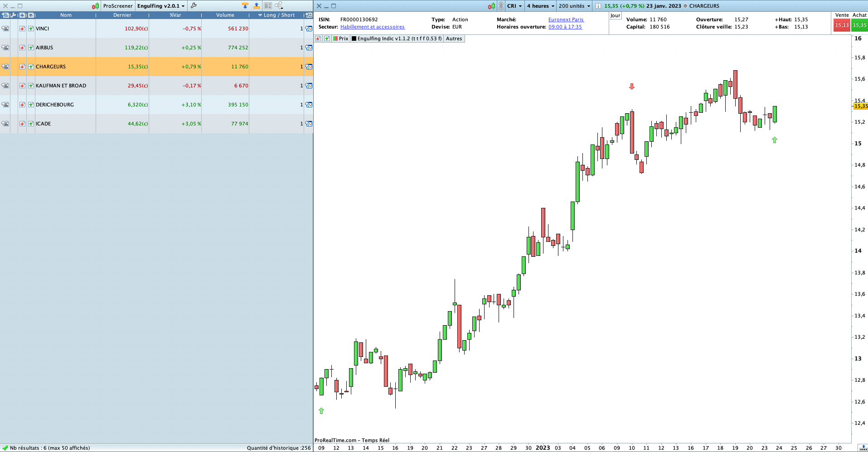
Task: Sort the table by the Volume column
Action: (225, 15)
